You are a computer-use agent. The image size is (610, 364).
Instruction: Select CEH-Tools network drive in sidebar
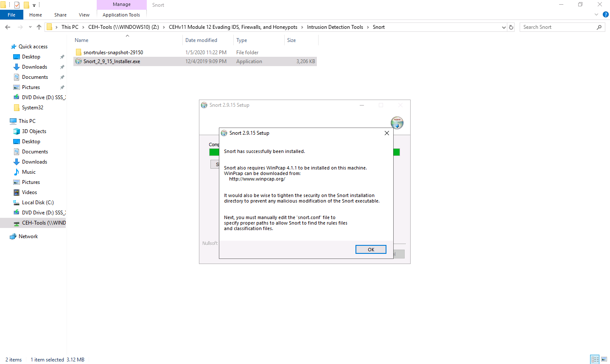click(x=33, y=223)
